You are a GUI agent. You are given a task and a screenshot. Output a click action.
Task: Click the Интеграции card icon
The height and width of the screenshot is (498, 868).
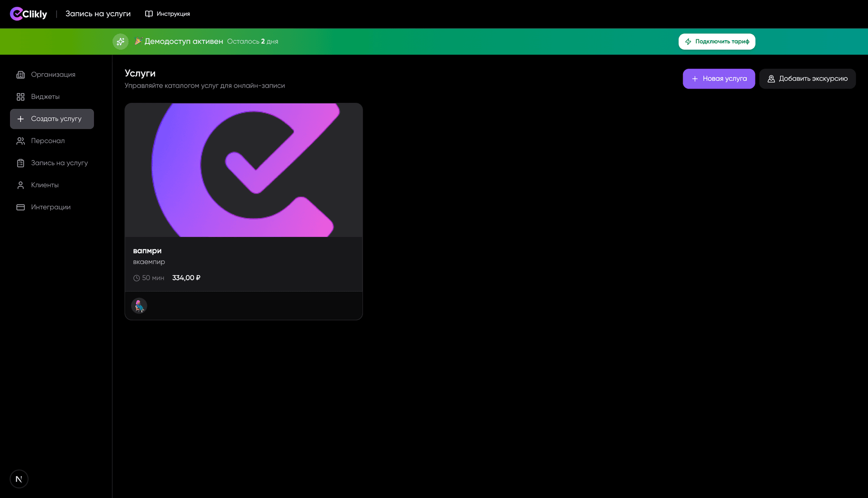pyautogui.click(x=20, y=207)
